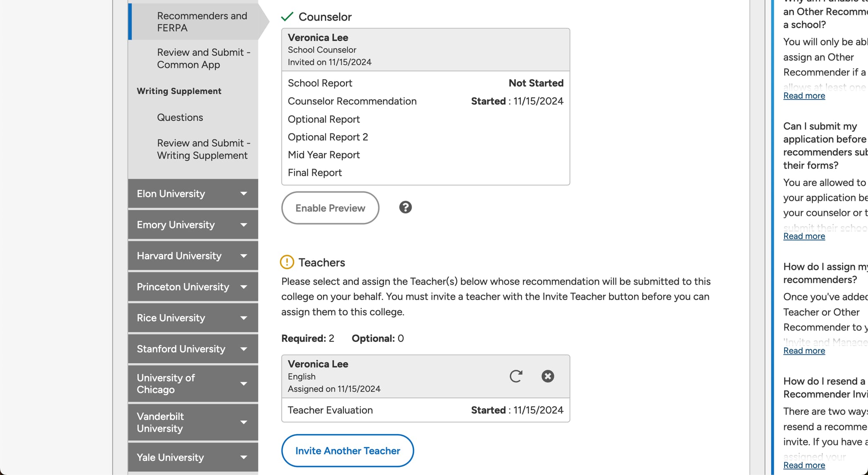Expand the University of Chicago section
The width and height of the screenshot is (868, 475).
[193, 384]
